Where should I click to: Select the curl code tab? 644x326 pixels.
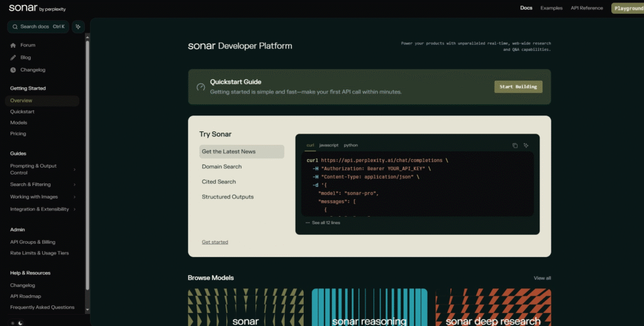(310, 145)
